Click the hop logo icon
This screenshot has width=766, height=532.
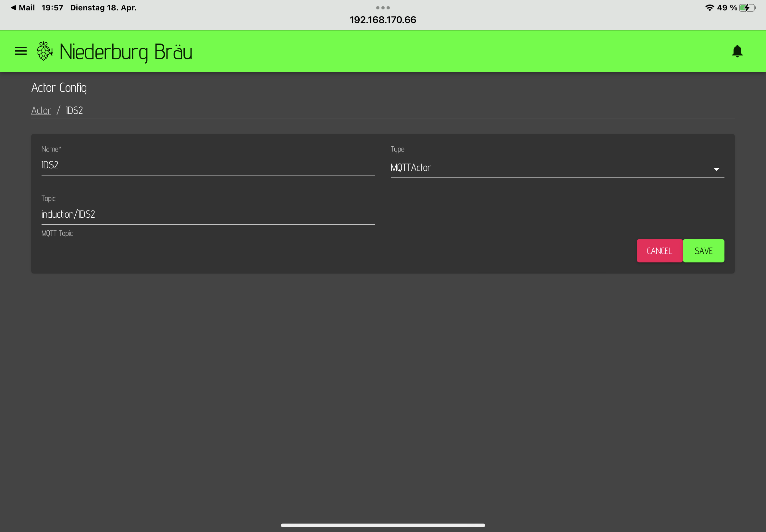pyautogui.click(x=44, y=51)
